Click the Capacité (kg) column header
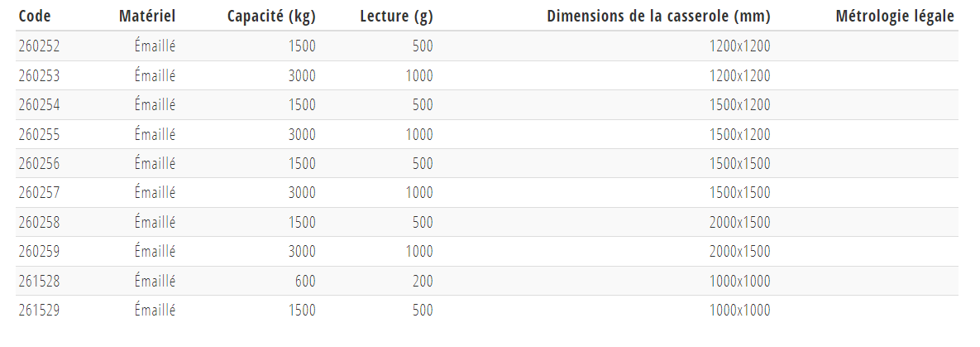The width and height of the screenshot is (980, 347). (271, 17)
